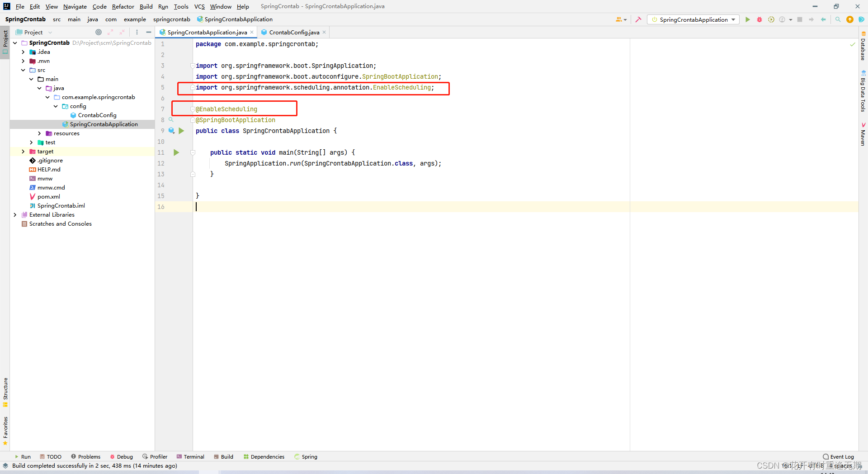868x474 pixels.
Task: Click Spring bean gutter icon on line 9
Action: point(171,131)
